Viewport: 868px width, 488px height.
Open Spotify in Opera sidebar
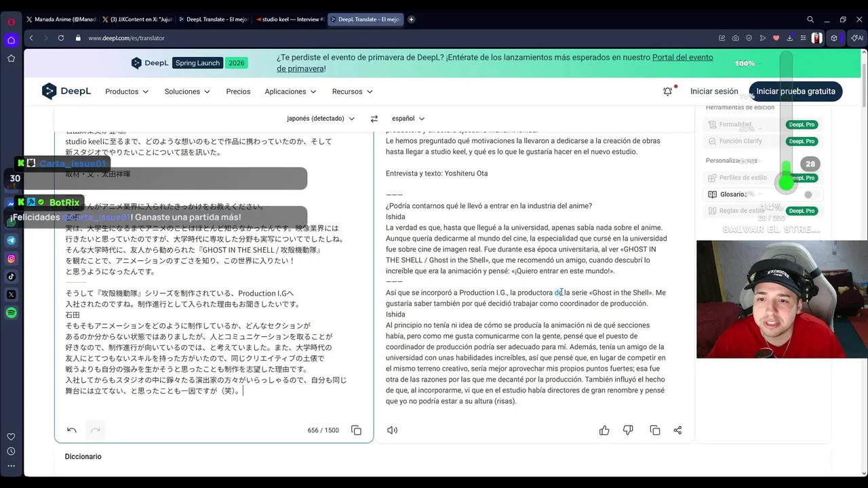[x=12, y=313]
